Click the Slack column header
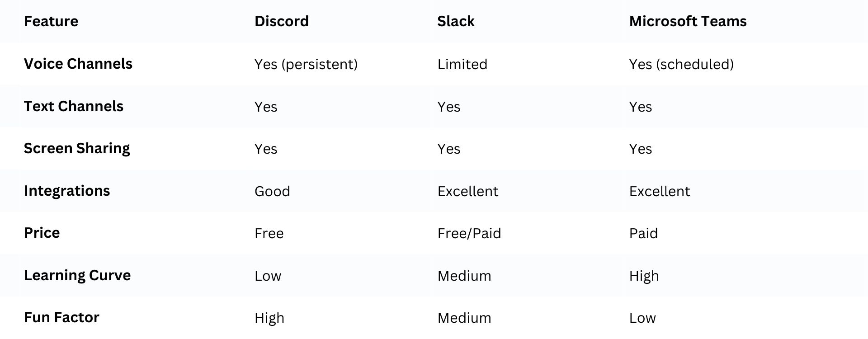 click(456, 21)
